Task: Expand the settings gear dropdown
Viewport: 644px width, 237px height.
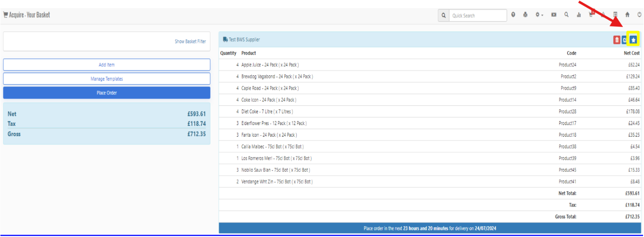Action: 539,15
